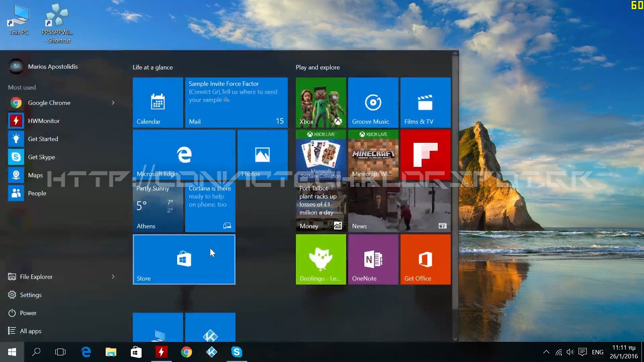The image size is (644, 362).
Task: Show All apps list
Action: click(62, 331)
